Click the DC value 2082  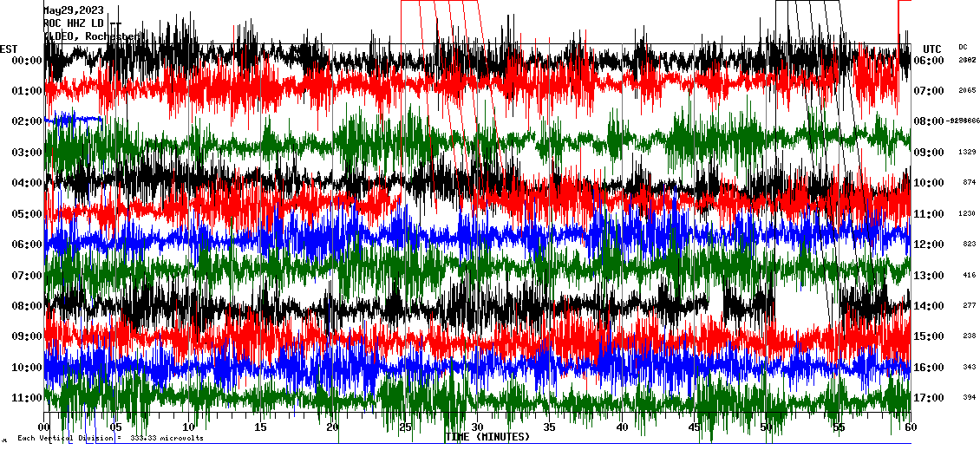tap(967, 60)
